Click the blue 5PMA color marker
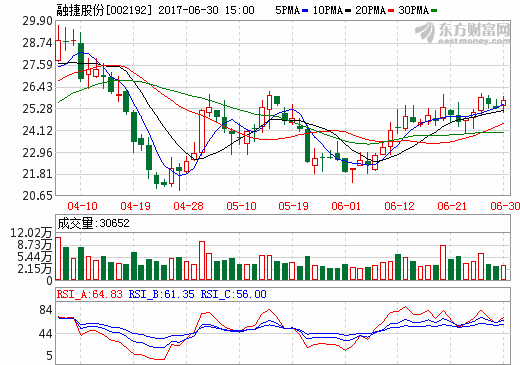The width and height of the screenshot is (520, 365). [305, 11]
